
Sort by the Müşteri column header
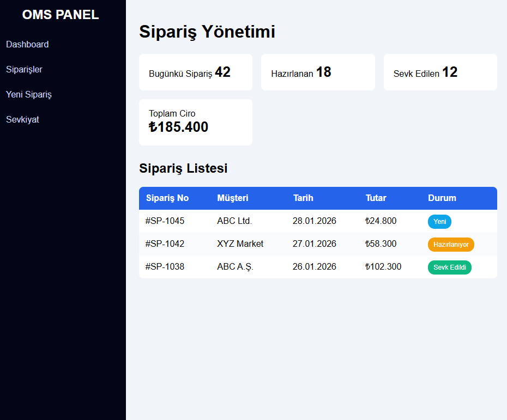tap(232, 198)
